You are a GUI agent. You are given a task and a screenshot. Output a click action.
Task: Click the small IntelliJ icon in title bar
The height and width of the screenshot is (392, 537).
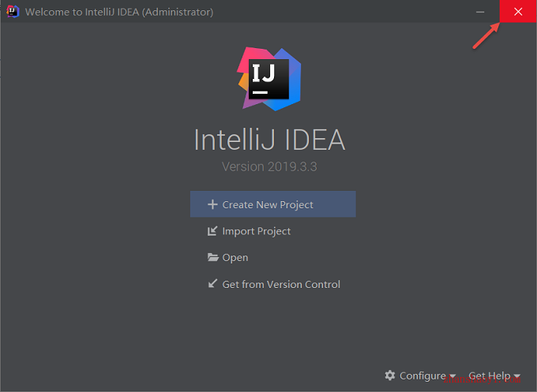pos(13,11)
